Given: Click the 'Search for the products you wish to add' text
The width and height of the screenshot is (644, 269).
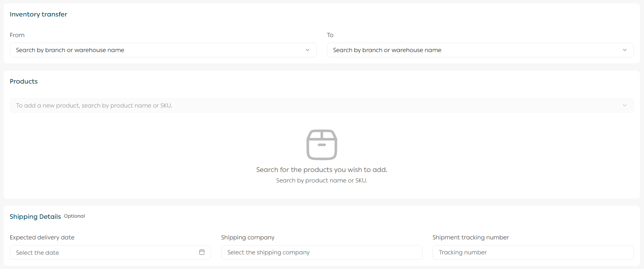Looking at the screenshot, I should (322, 170).
